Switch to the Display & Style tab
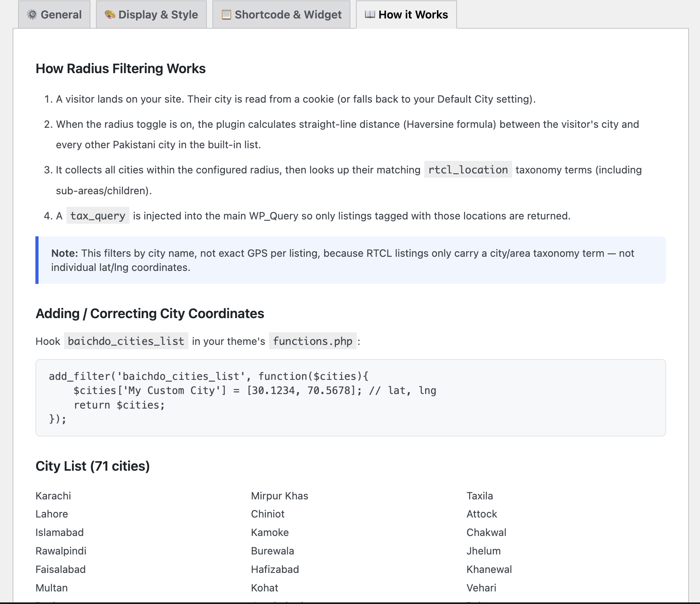700x604 pixels. 151,15
